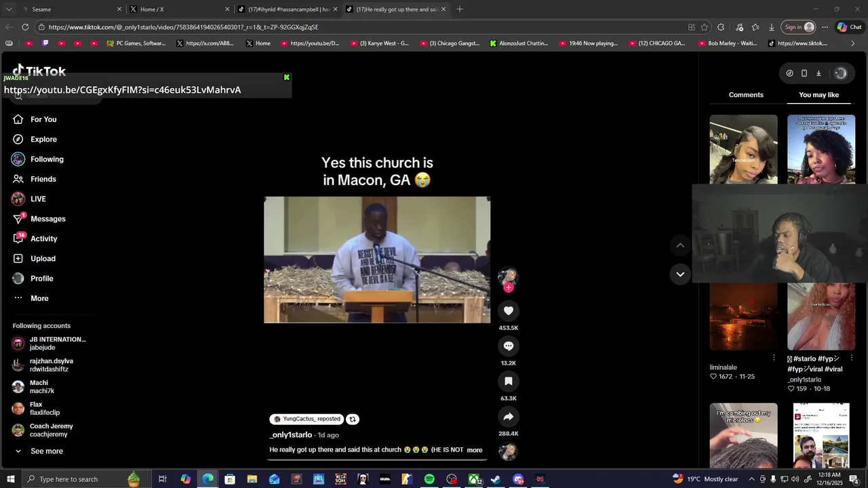Open liminalale recommended video thumbnail

(743, 317)
